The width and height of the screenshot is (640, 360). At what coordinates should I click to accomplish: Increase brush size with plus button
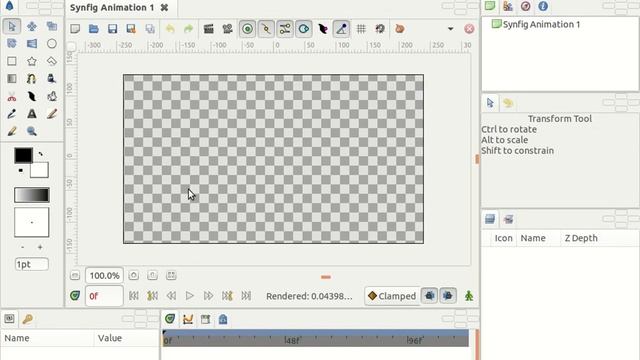coord(40,247)
